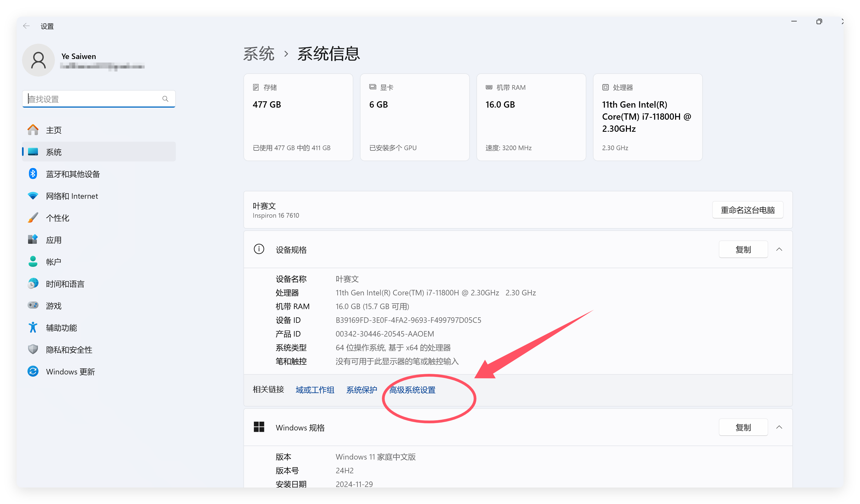Open 游戏 gamepad icon
The height and width of the screenshot is (504, 860).
tap(33, 305)
